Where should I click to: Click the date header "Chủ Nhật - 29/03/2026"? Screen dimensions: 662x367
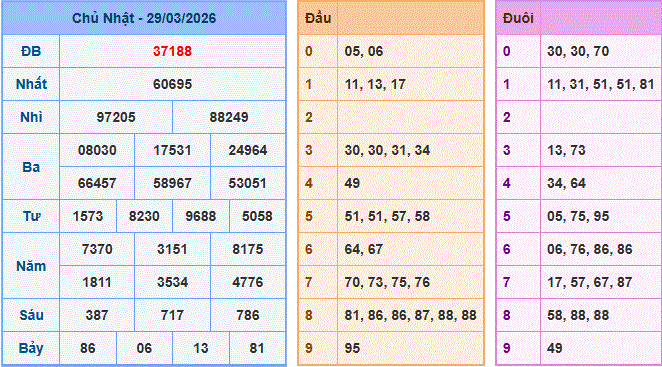click(x=144, y=18)
